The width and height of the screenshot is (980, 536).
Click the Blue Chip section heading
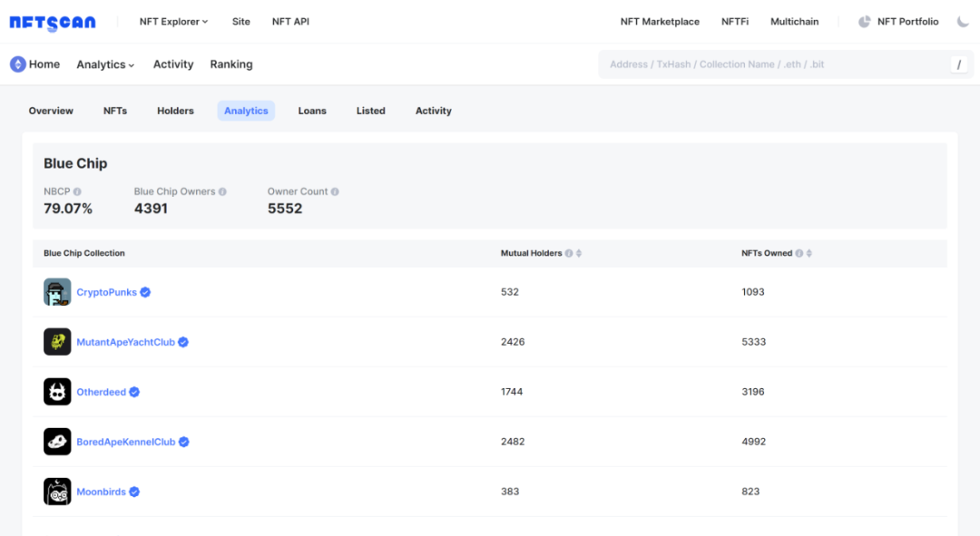pos(75,163)
